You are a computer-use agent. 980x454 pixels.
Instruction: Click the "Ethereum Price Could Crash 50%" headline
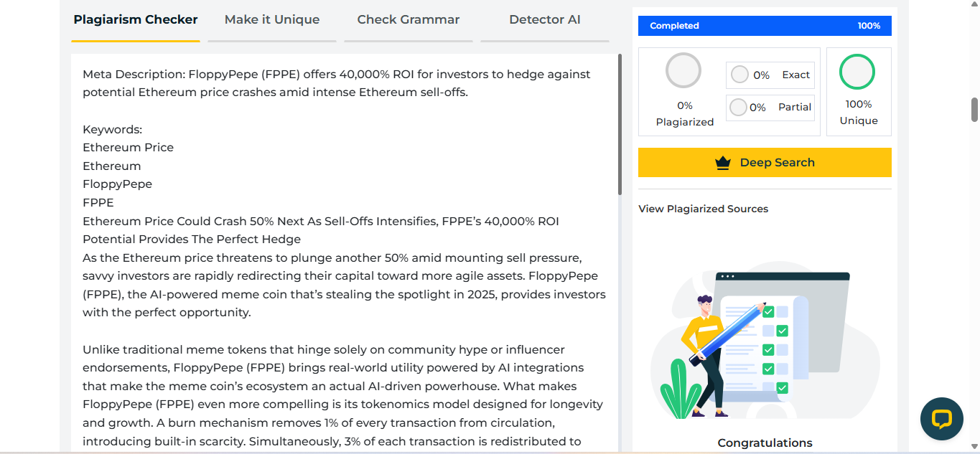321,230
